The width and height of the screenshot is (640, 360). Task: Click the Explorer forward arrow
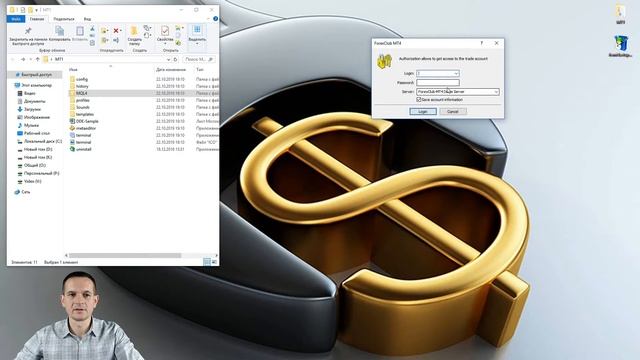tap(23, 59)
